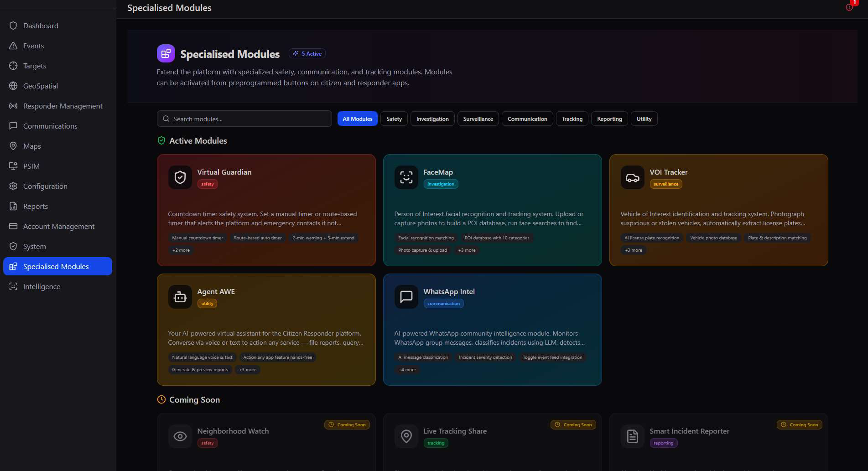Click the 'investigation' tag on FaceMap
The height and width of the screenshot is (471, 868).
tap(441, 184)
